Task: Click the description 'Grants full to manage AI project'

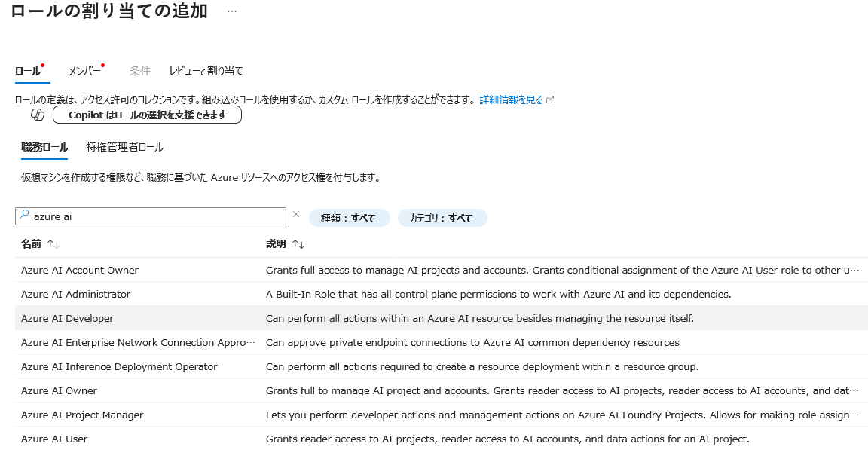Action: (x=562, y=390)
